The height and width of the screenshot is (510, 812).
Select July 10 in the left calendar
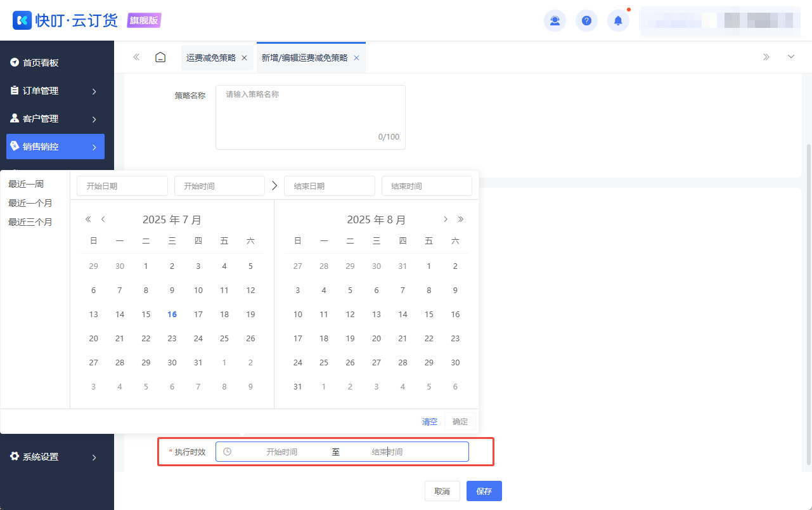click(x=198, y=291)
